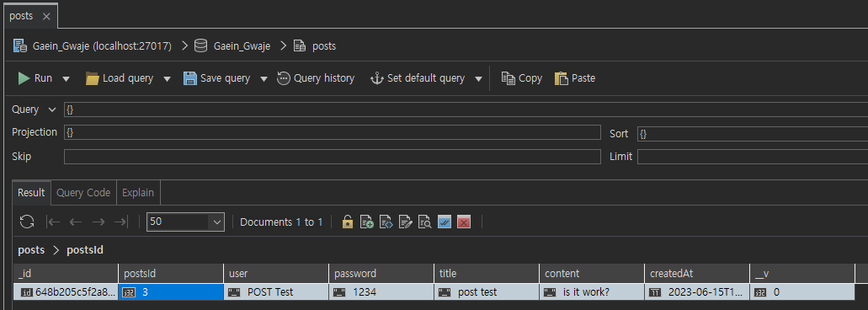
Task: Select the __v cell value 0
Action: pyautogui.click(x=801, y=291)
